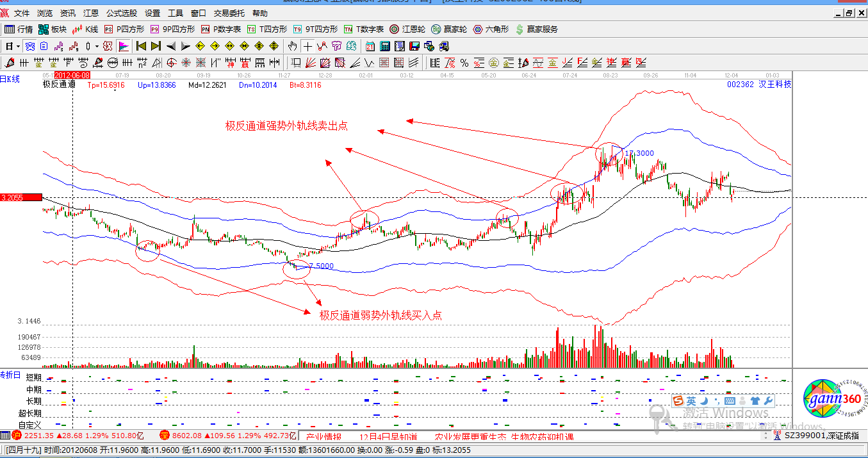Open the candlestick style dropdown arrow
Screen dimensions: 868x458
[x=97, y=46]
